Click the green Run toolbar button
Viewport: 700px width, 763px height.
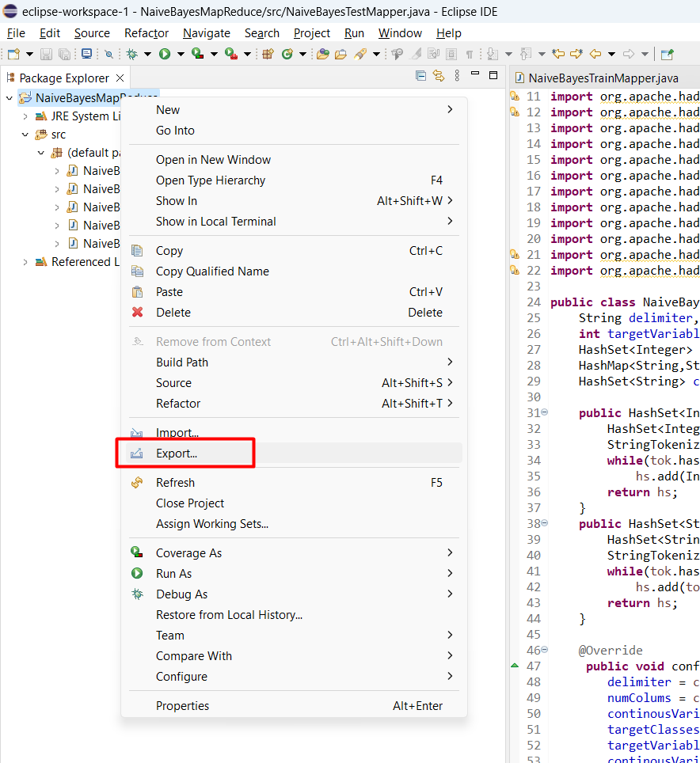point(165,54)
